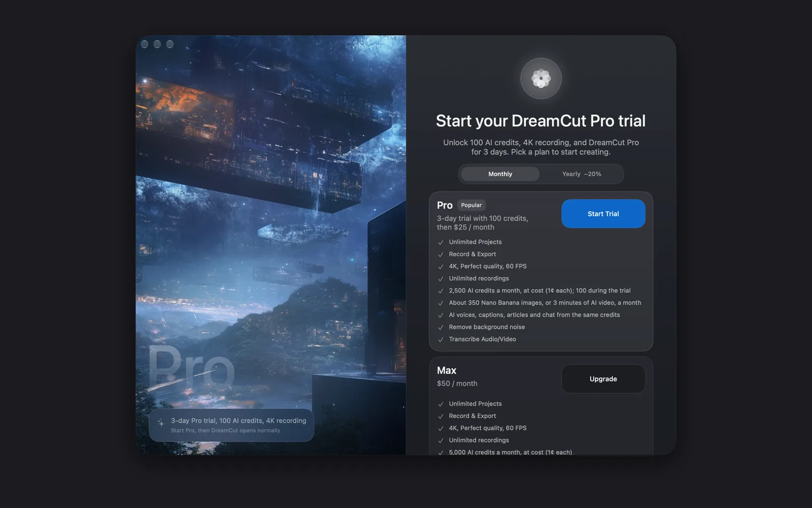Click 'Unlimited recordings' in the Max card
This screenshot has width=812, height=508.
click(x=479, y=440)
